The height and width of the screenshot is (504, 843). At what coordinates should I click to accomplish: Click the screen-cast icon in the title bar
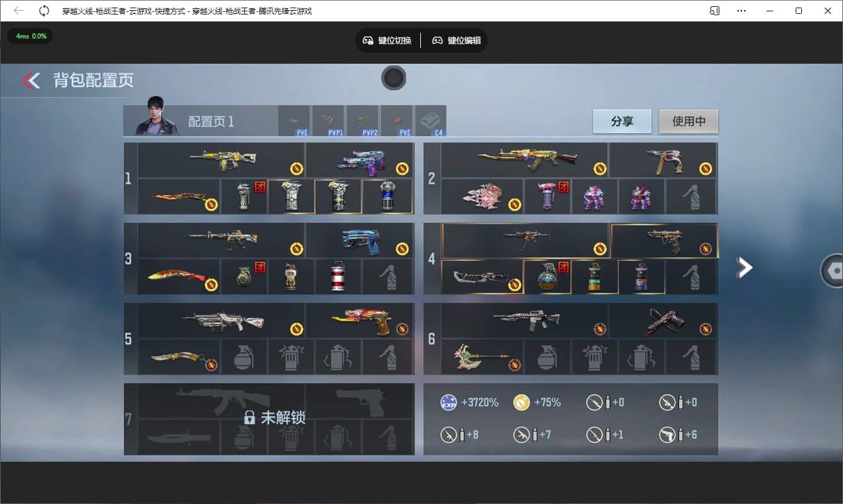click(x=714, y=11)
